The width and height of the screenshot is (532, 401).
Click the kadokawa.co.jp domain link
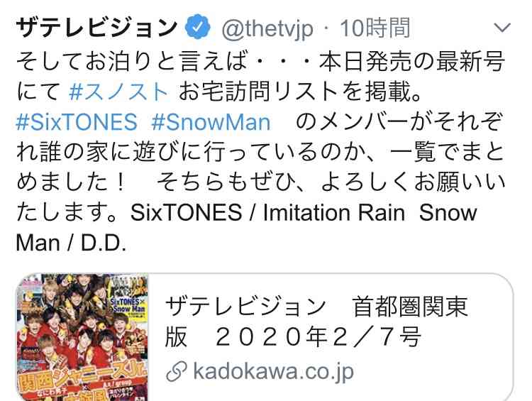point(274,371)
